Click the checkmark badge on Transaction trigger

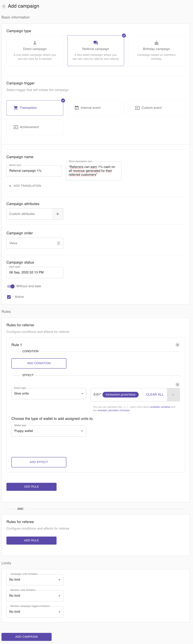pos(63,101)
